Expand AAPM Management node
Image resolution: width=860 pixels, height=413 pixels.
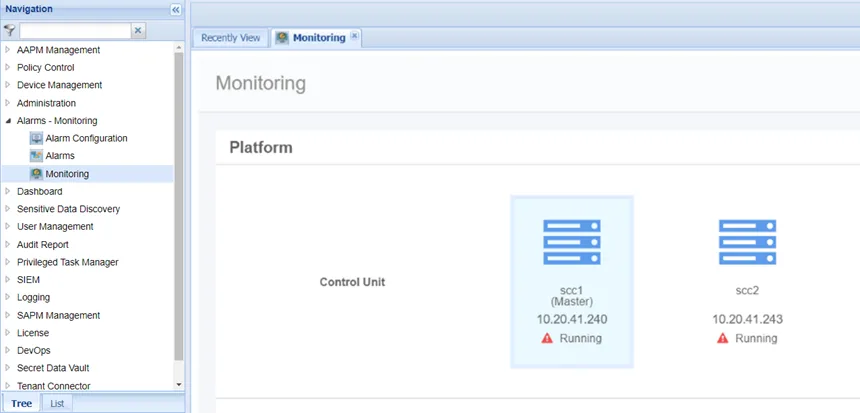coord(8,50)
